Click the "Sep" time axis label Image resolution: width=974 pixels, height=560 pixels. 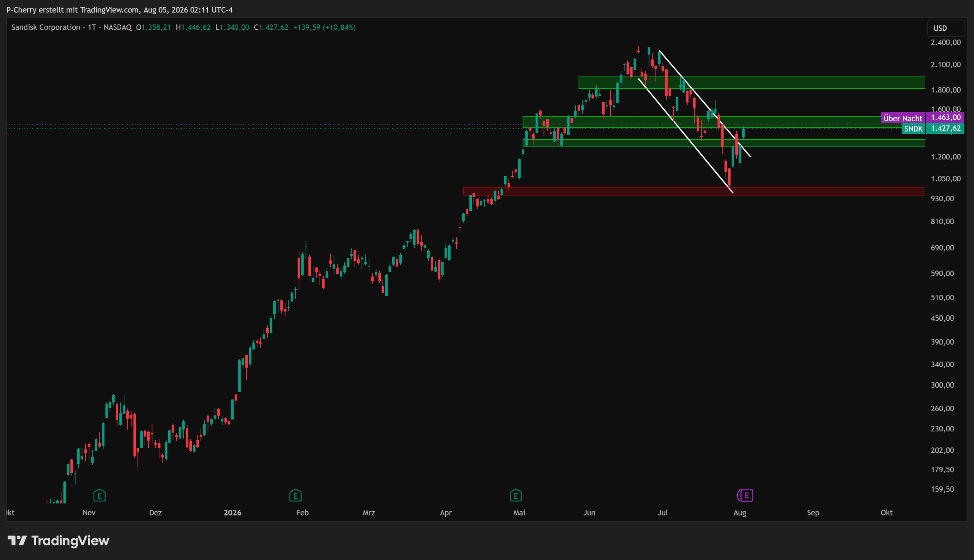[x=813, y=513]
